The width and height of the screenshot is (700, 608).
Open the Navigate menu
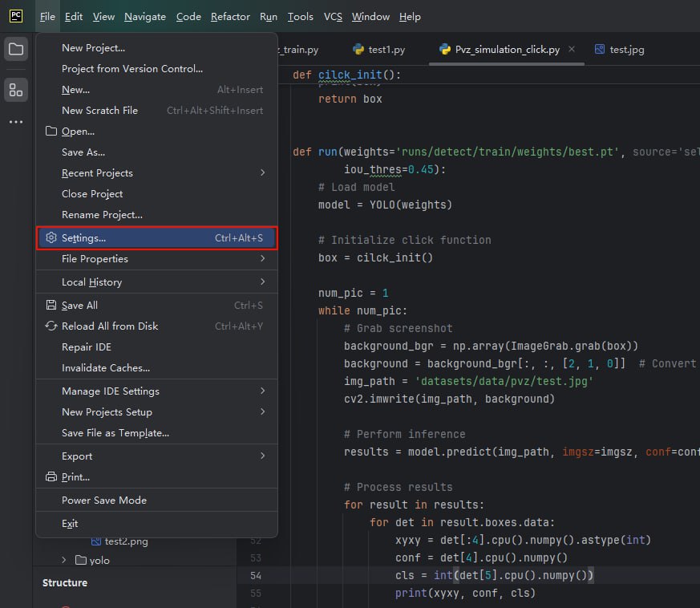click(145, 17)
